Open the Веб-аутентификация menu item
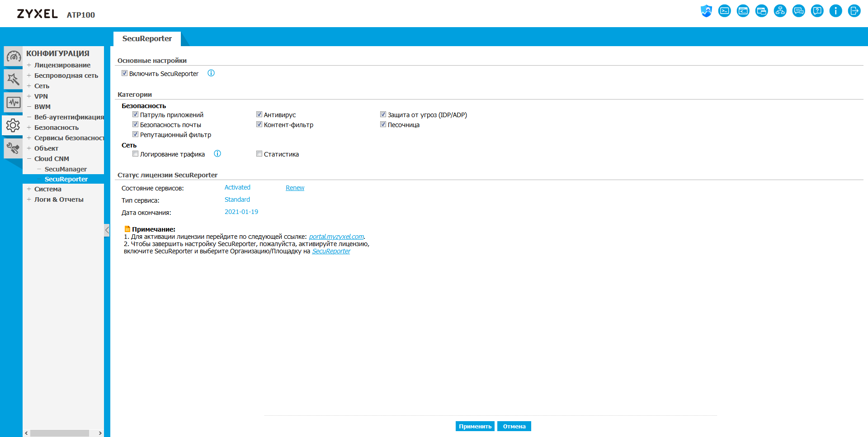The height and width of the screenshot is (437, 868). 69,117
